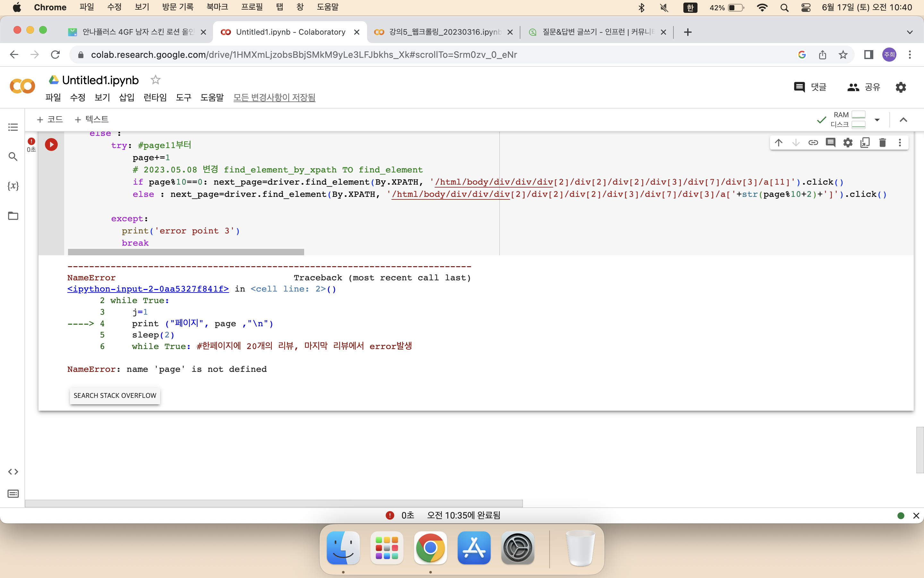Toggle the Korean input source indicator
This screenshot has width=924, height=578.
coord(690,8)
